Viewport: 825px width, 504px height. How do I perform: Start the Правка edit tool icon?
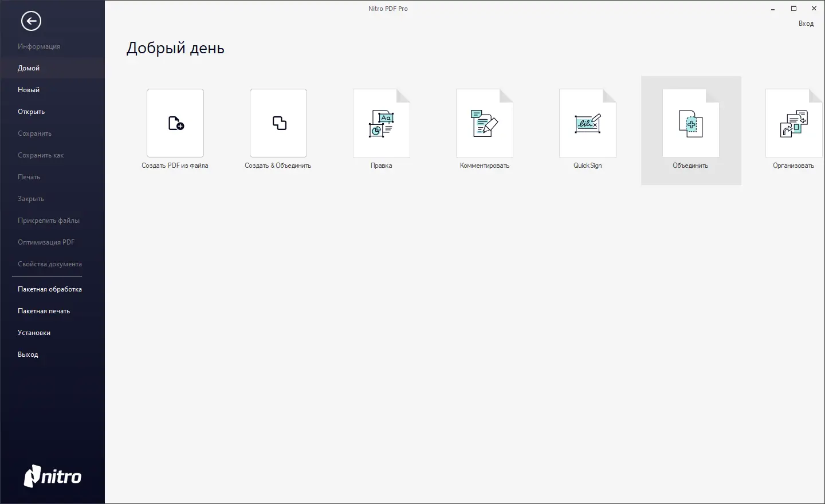coord(382,123)
